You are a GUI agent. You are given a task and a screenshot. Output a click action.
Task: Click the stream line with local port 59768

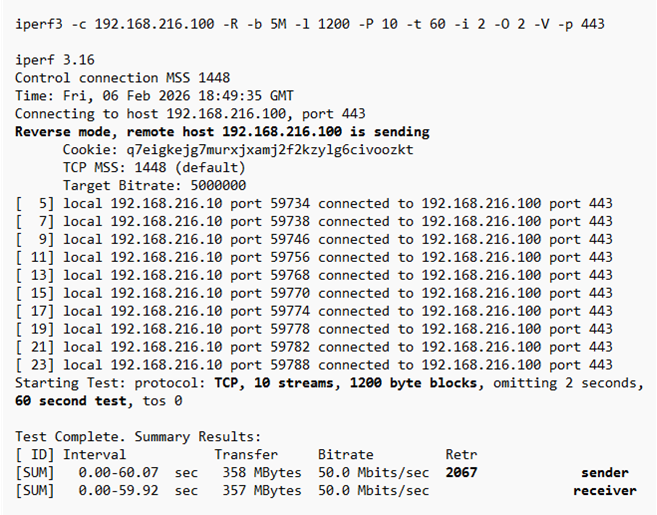pyautogui.click(x=314, y=275)
